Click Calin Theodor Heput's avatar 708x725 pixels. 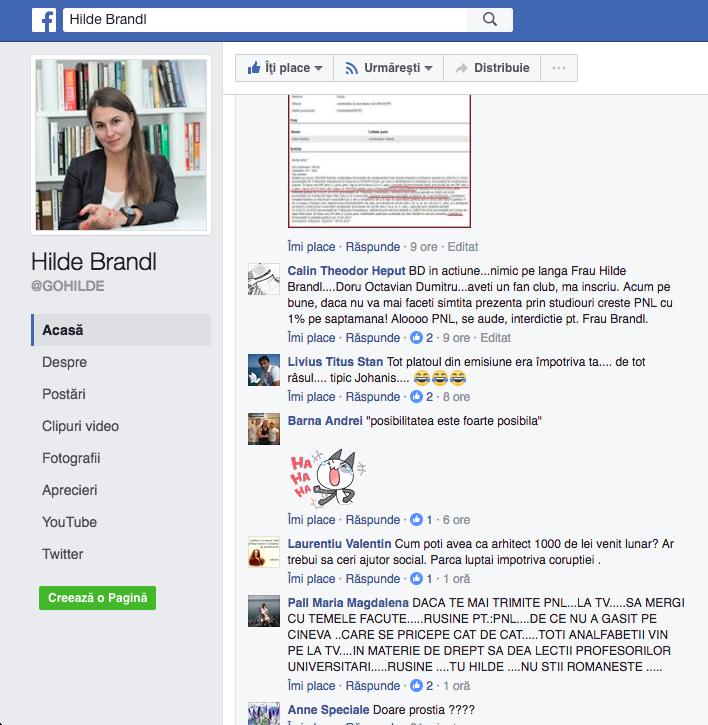click(264, 279)
